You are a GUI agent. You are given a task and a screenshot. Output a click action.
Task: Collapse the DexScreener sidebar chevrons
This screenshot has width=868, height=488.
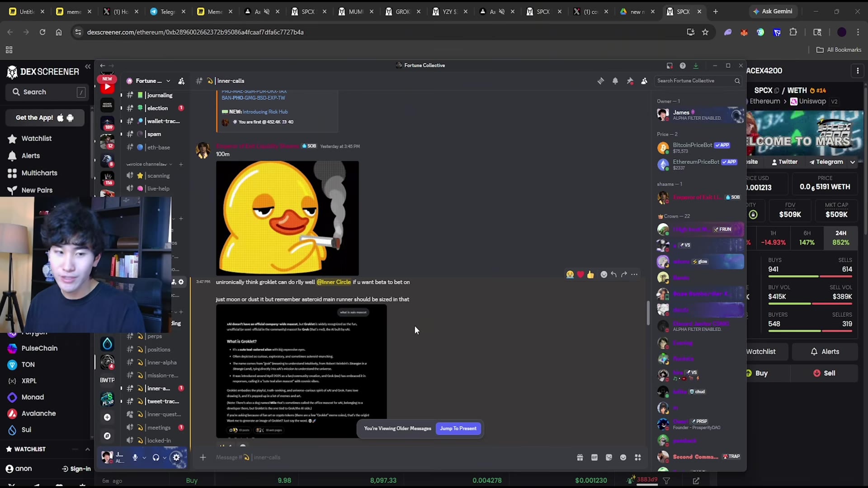click(x=88, y=67)
